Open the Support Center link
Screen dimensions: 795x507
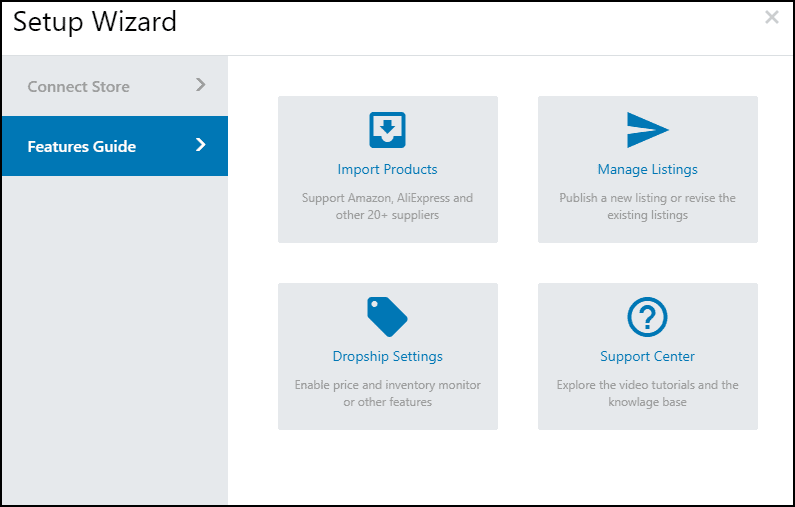(x=647, y=356)
